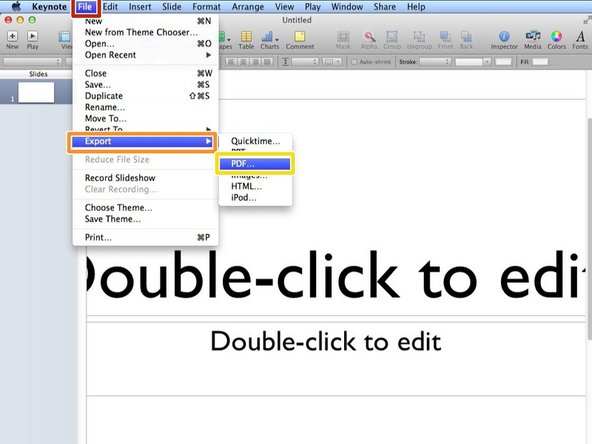Viewport: 592px width, 444px height.
Task: Add a slide with the New button
Action: pyautogui.click(x=12, y=40)
